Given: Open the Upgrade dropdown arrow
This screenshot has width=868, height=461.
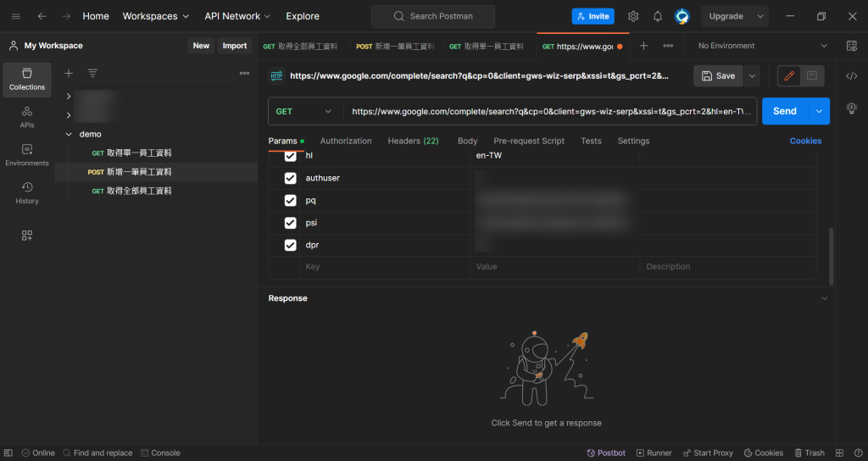Looking at the screenshot, I should [760, 17].
